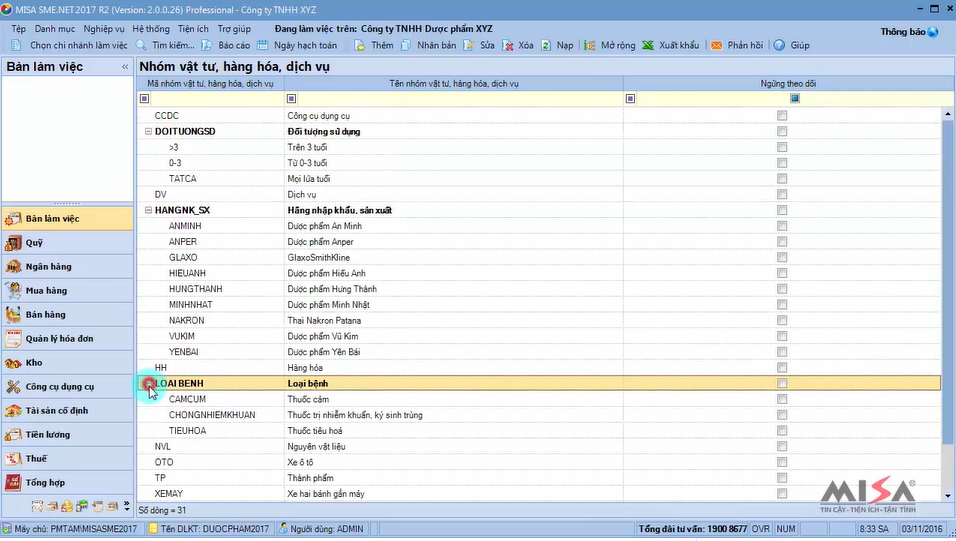Select the HUNGTHANH row
Image resolution: width=956 pixels, height=541 pixels.
[x=539, y=289]
